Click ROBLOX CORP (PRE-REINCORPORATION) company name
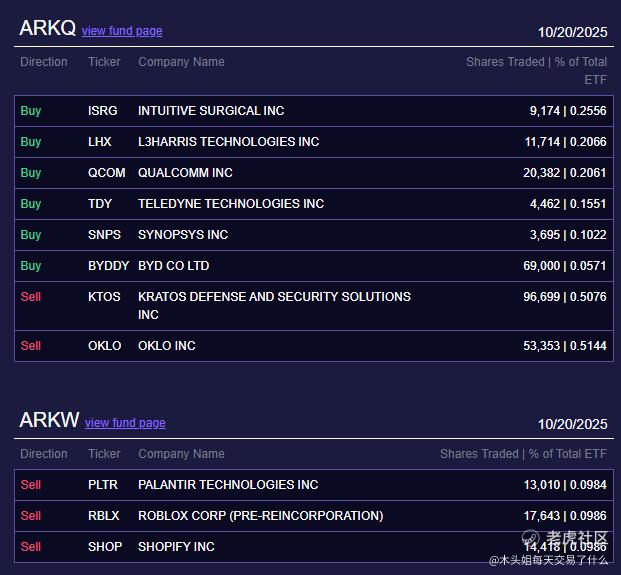The height and width of the screenshot is (575, 621). (261, 516)
